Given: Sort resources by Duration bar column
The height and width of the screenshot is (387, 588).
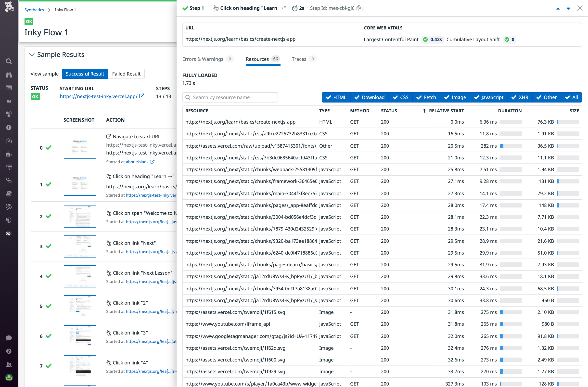Looking at the screenshot, I should [x=510, y=110].
